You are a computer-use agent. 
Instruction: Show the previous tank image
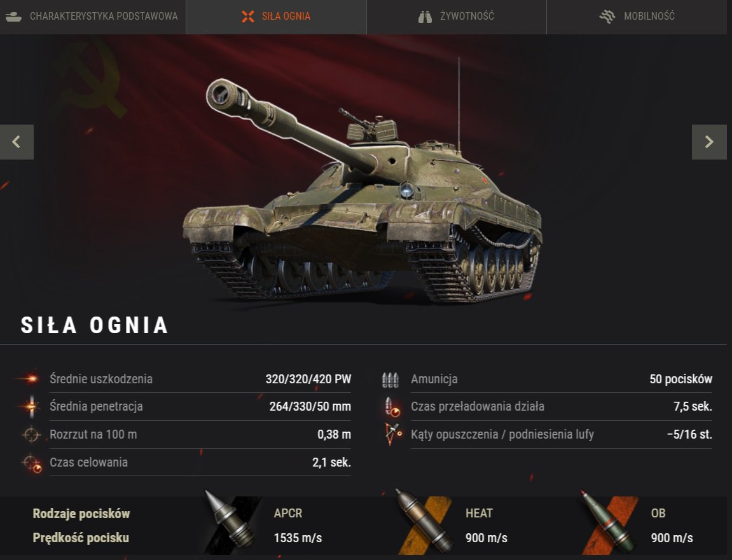tap(17, 142)
